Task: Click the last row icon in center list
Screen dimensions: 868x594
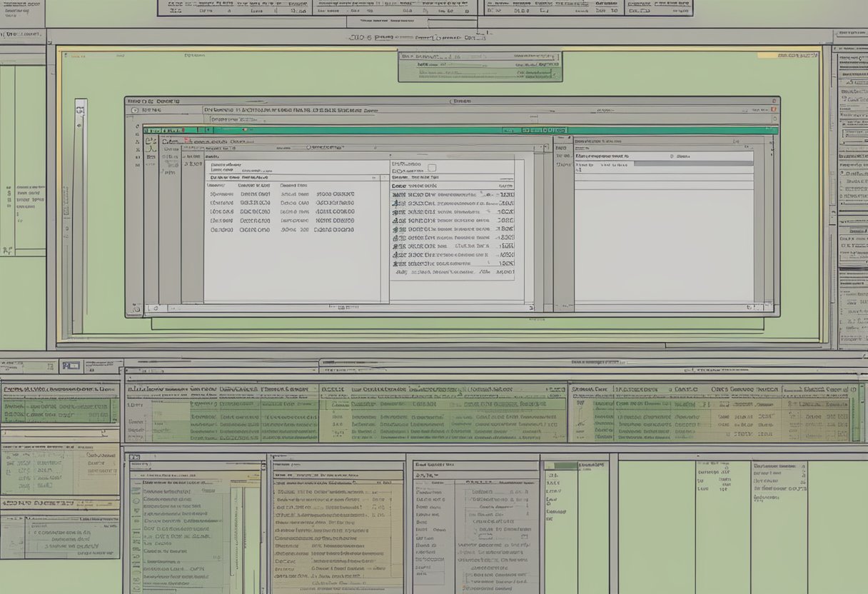Action: [x=400, y=272]
